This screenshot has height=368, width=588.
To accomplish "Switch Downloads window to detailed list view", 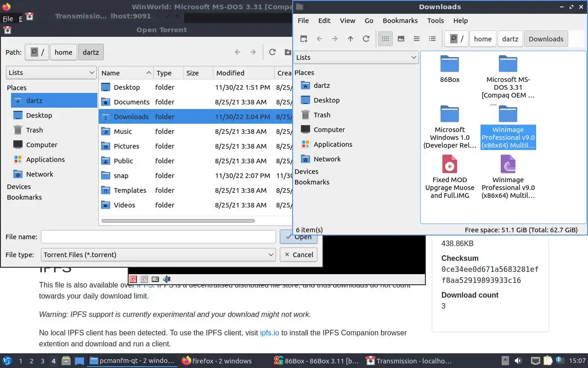I will (x=432, y=39).
